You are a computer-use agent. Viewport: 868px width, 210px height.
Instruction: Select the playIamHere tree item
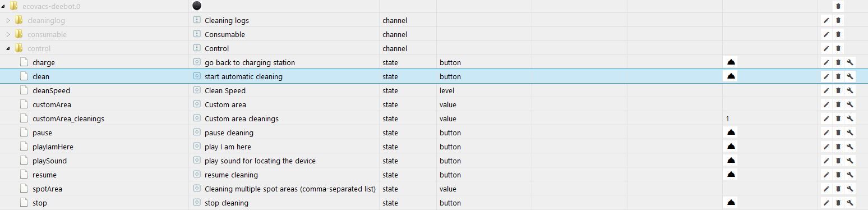pos(53,147)
